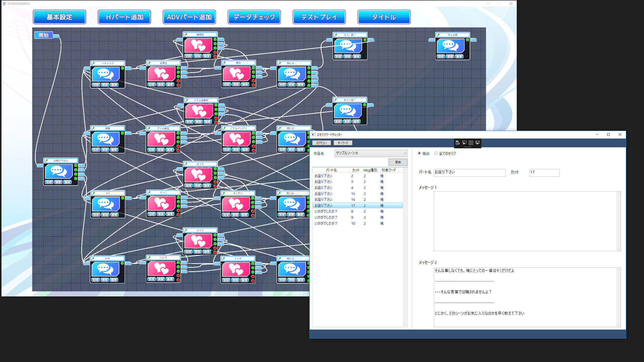Click the パート名 column header to sort
This screenshot has width=644, height=362.
click(x=331, y=170)
